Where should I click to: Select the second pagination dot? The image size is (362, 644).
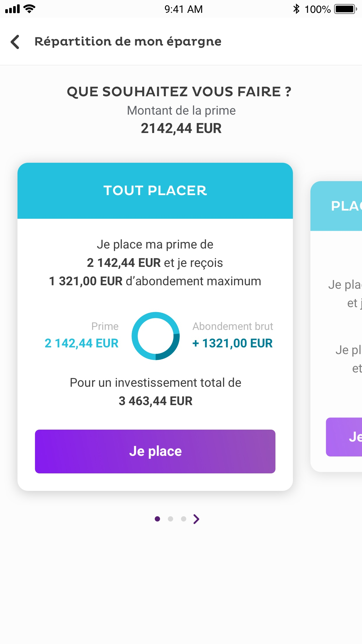tap(171, 519)
